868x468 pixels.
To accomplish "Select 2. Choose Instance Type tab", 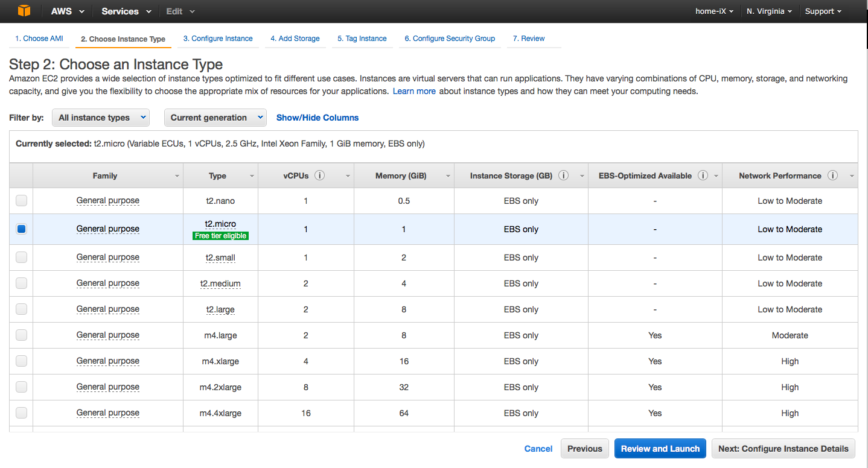I will click(x=123, y=39).
